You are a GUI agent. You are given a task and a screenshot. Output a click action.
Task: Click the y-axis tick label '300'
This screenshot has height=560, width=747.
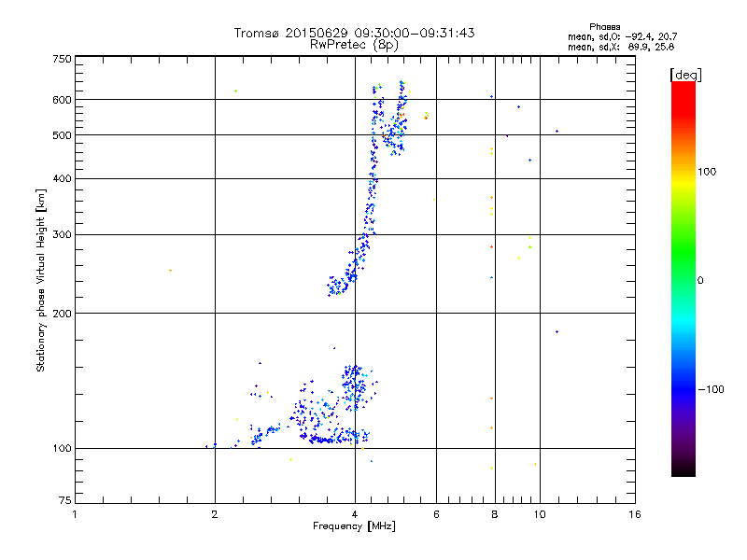62,235
